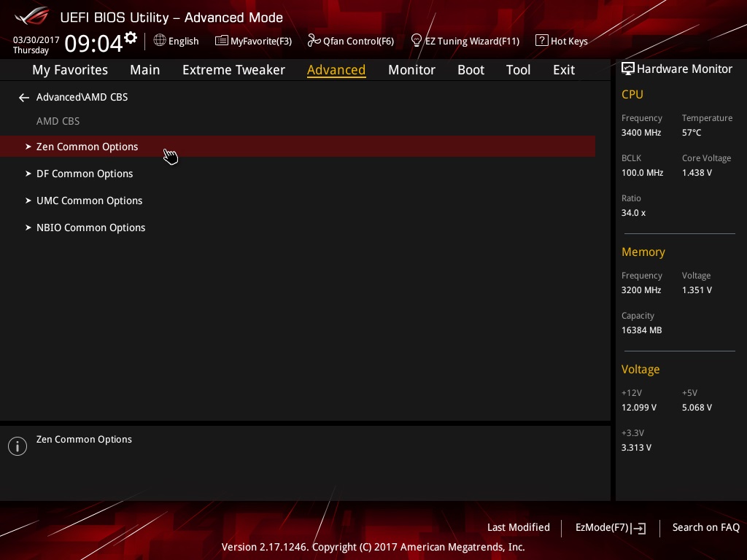Open language selection via the globe icon

[160, 41]
